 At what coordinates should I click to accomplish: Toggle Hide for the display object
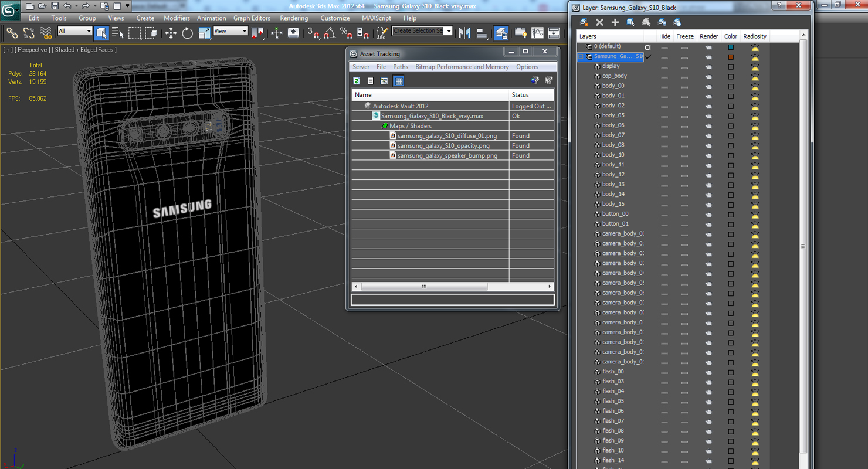[664, 67]
